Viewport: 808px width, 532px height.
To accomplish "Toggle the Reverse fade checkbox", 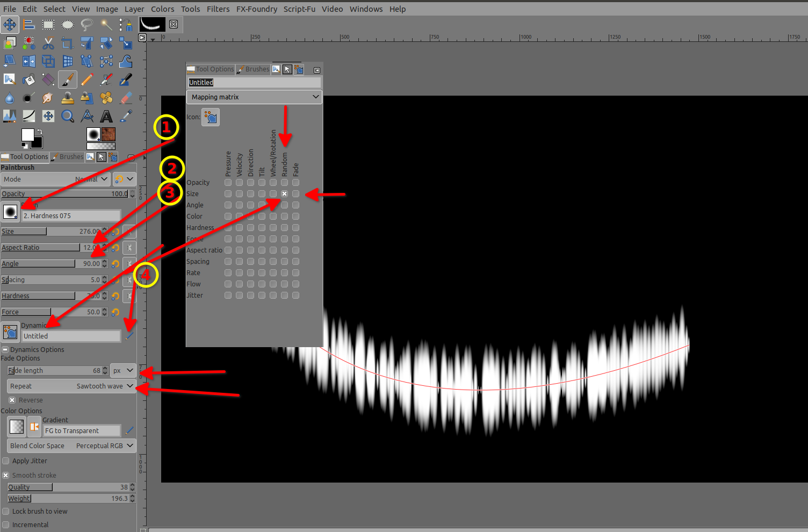I will (x=12, y=400).
